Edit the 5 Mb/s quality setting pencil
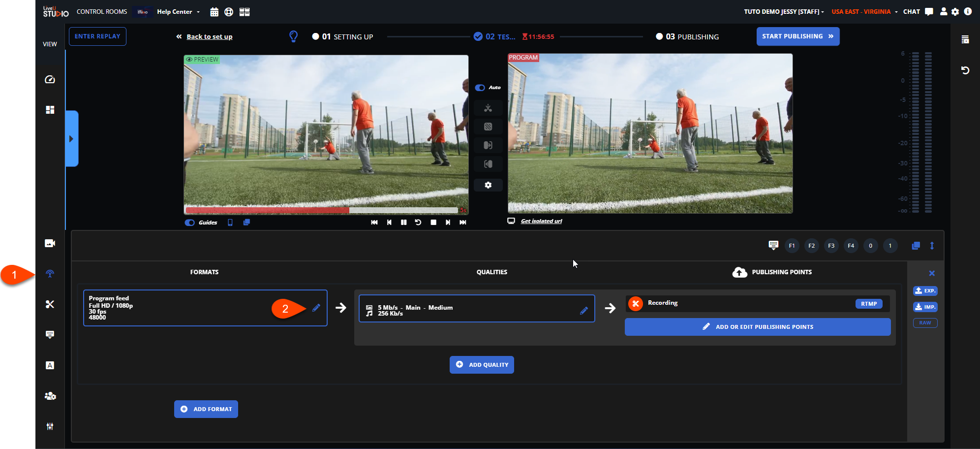The image size is (980, 449). (x=583, y=311)
